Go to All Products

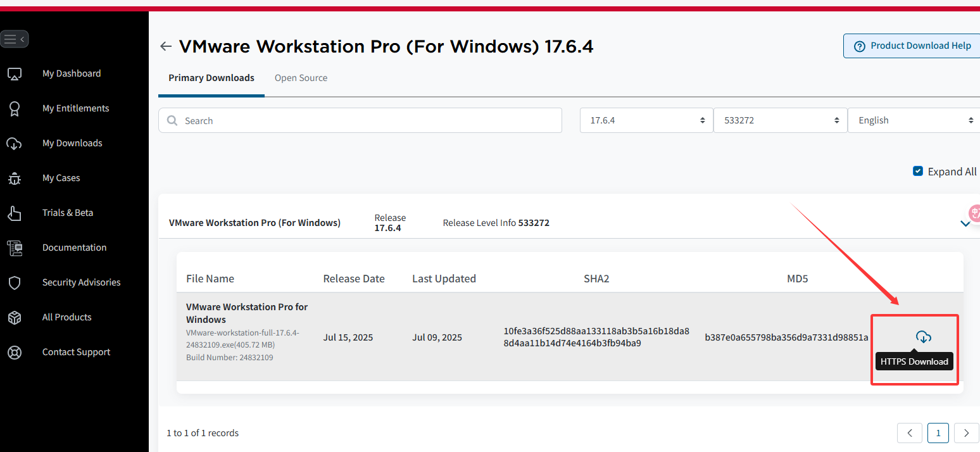67,317
